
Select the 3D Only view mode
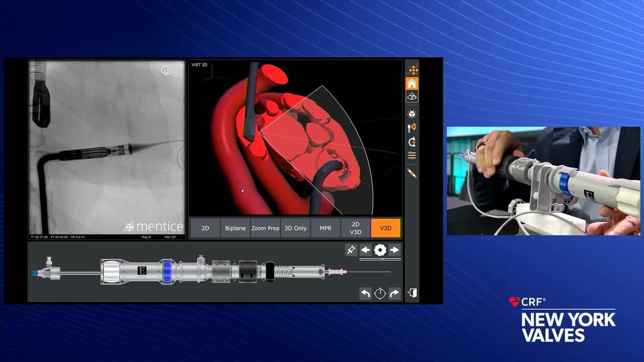295,228
